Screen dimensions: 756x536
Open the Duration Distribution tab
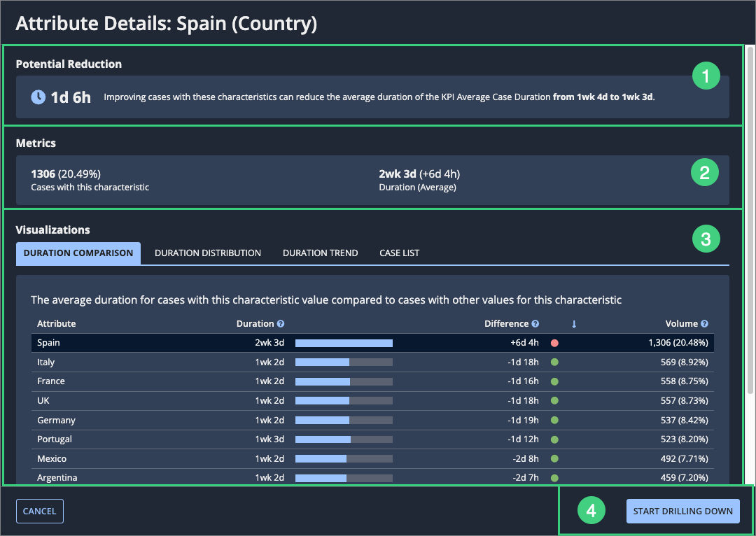[x=208, y=253]
